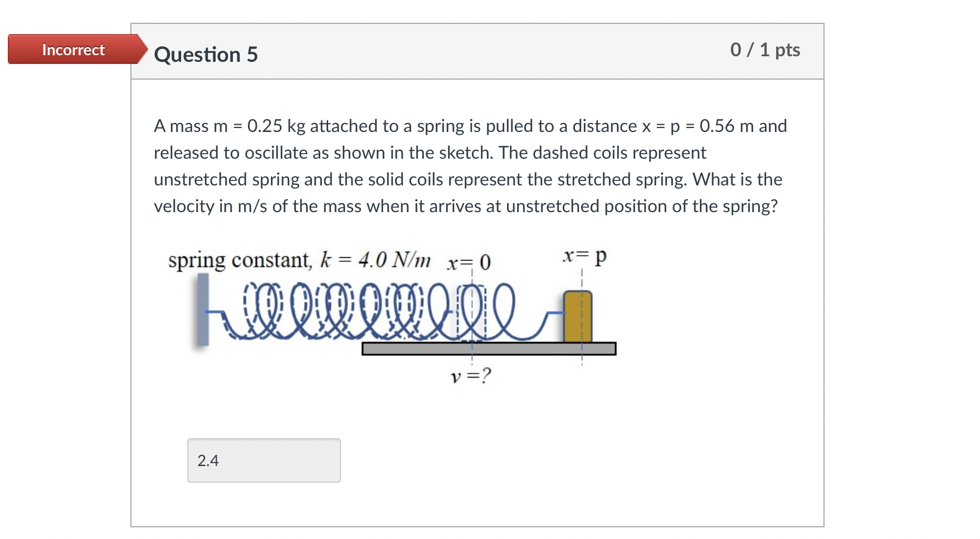Click the Question 5 heading
980x539 pixels.
click(206, 54)
